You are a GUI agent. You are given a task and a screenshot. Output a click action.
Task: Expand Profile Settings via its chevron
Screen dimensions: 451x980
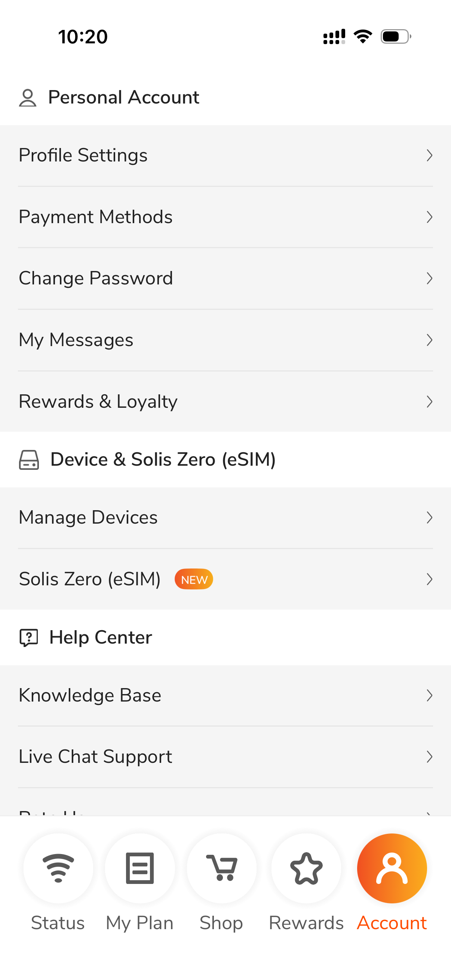[x=429, y=155]
